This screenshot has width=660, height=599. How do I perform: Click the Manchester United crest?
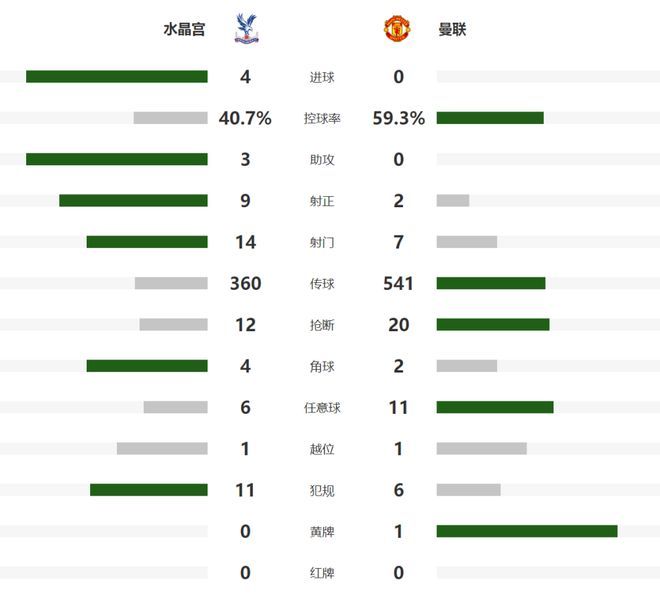397,29
